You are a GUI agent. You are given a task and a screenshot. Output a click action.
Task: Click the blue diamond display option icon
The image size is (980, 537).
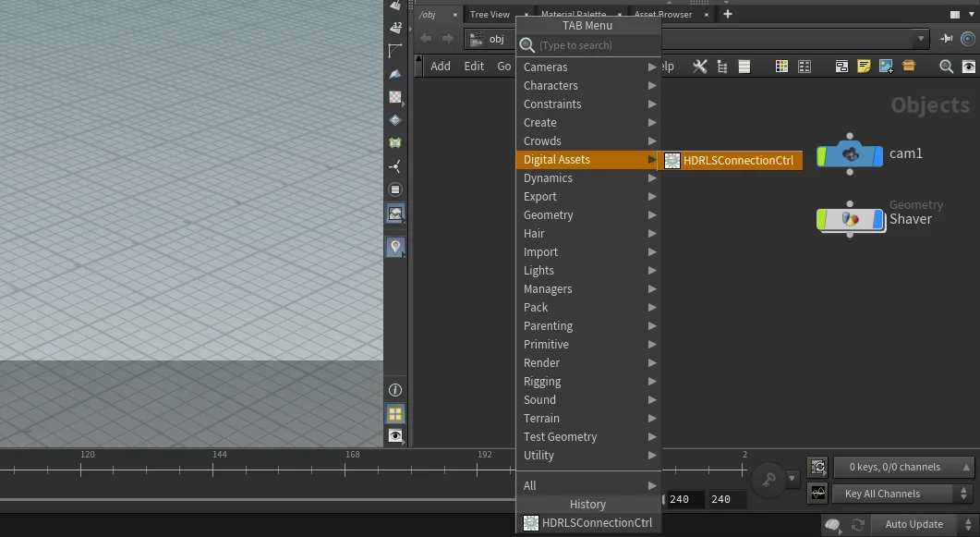click(x=395, y=120)
